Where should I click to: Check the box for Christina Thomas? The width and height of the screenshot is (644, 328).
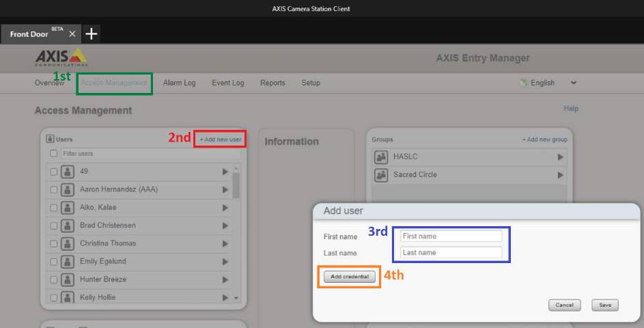53,244
